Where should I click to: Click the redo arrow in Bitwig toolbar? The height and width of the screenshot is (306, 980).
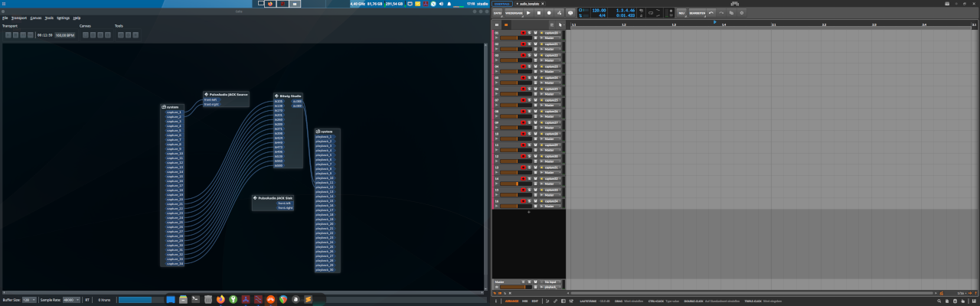click(721, 13)
